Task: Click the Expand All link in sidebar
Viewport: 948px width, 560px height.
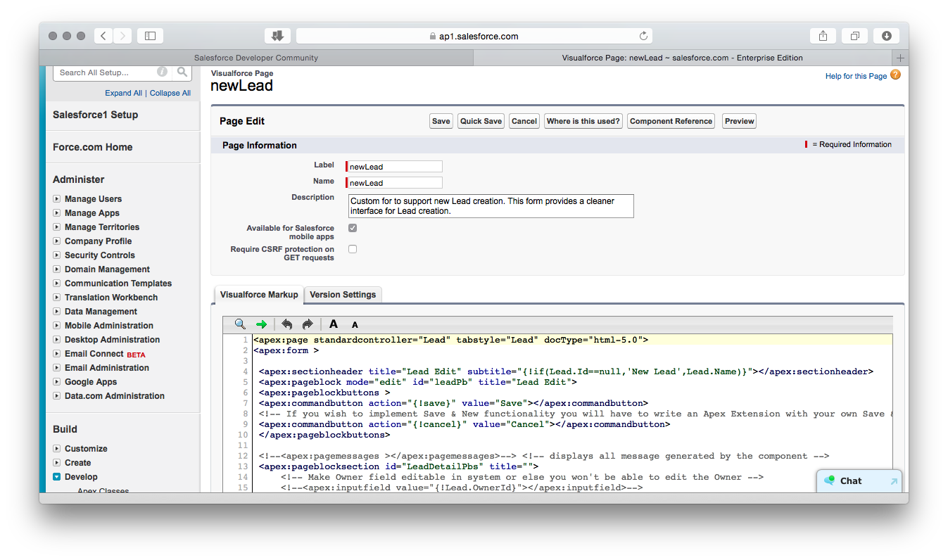Action: (x=123, y=93)
